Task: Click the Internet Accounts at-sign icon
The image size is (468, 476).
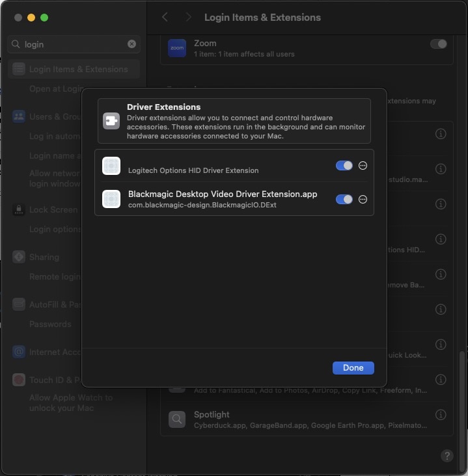Action: click(x=19, y=352)
